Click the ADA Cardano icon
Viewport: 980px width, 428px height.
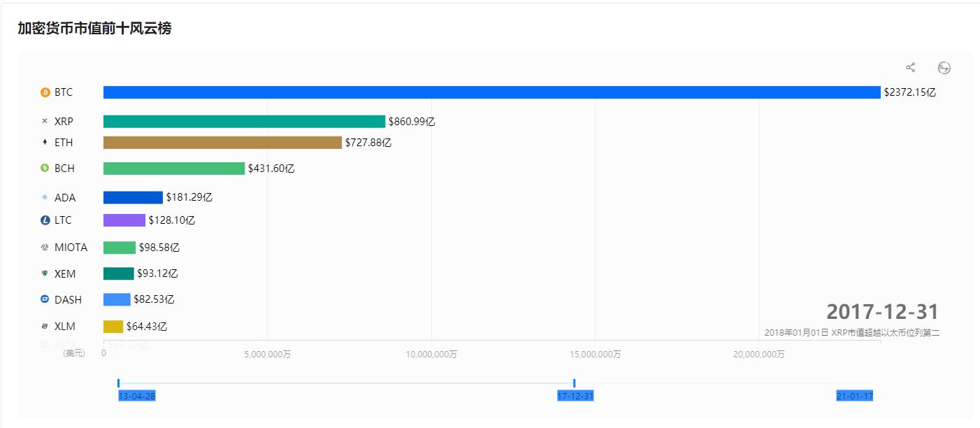point(45,198)
